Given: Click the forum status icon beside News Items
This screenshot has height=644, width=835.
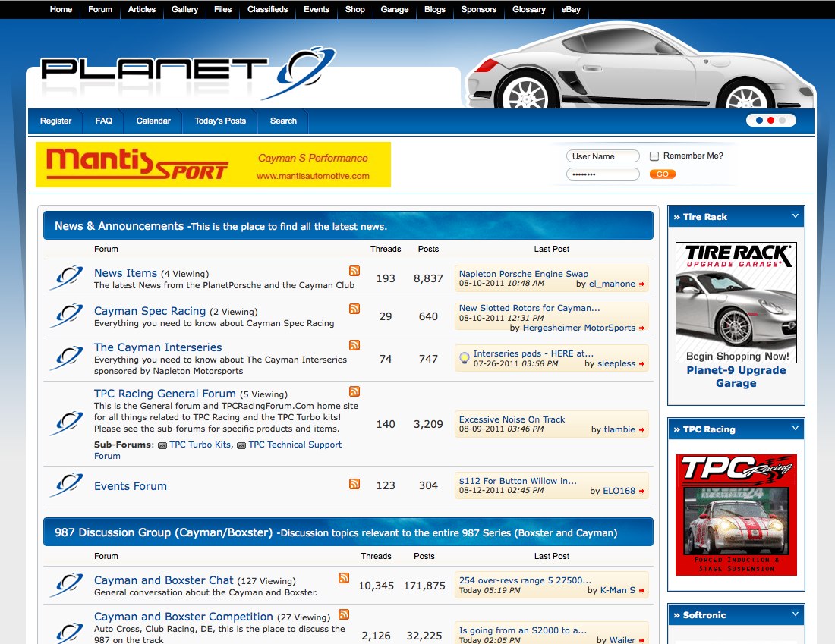Looking at the screenshot, I should tap(67, 278).
